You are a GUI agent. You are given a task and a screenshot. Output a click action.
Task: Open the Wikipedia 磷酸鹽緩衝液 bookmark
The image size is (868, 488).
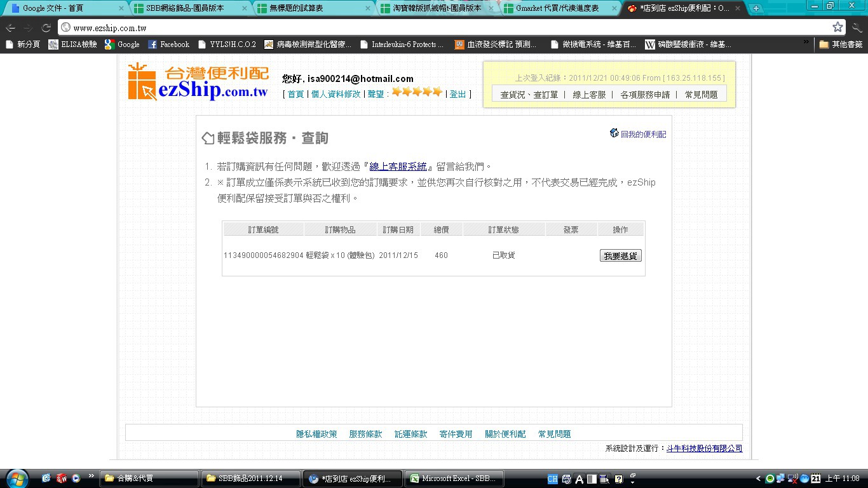click(688, 44)
